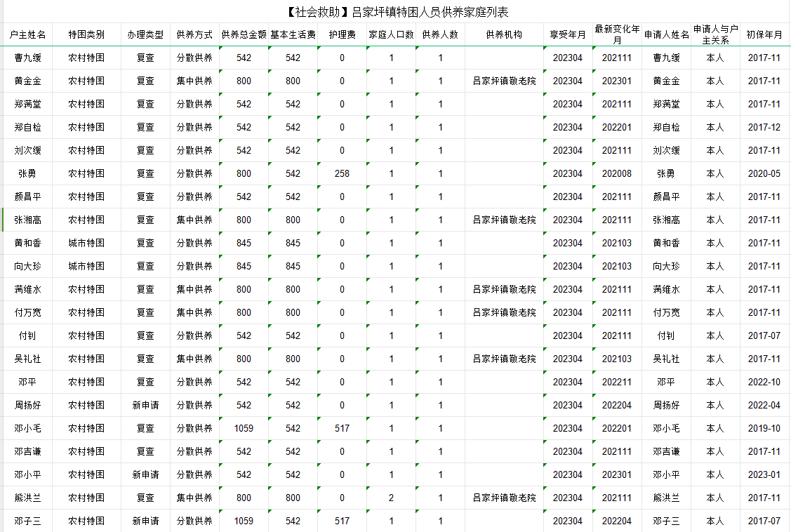
Task: Select 曹九缓 in the 户主姓名 column
Action: [x=27, y=58]
